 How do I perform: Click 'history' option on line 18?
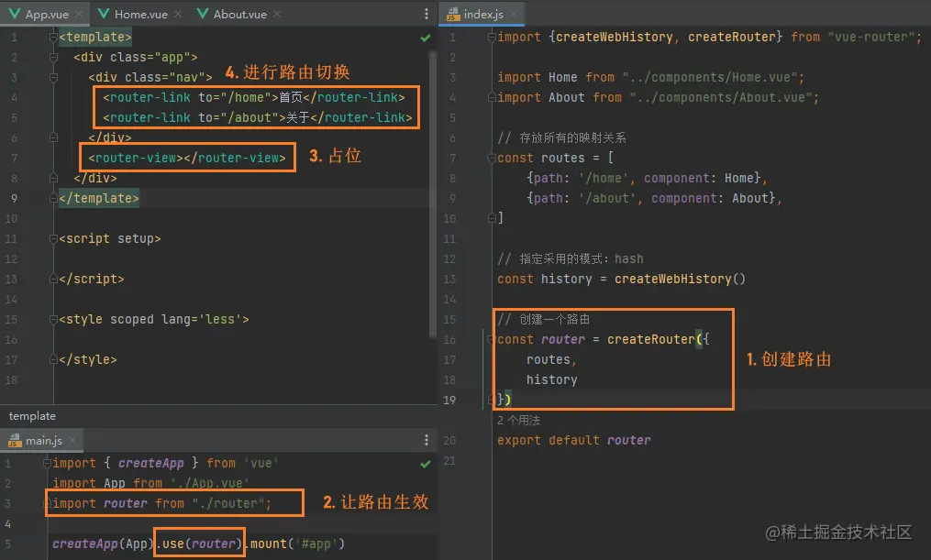pyautogui.click(x=551, y=379)
